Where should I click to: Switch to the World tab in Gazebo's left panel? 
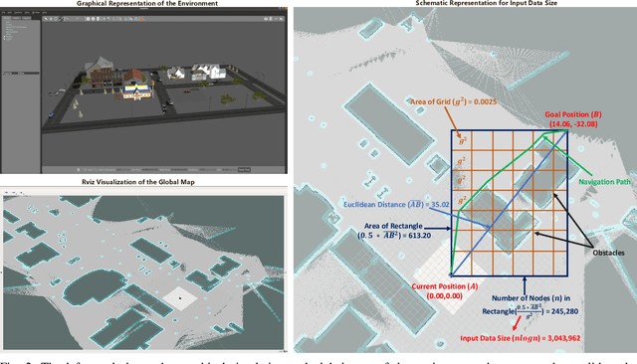(7, 18)
